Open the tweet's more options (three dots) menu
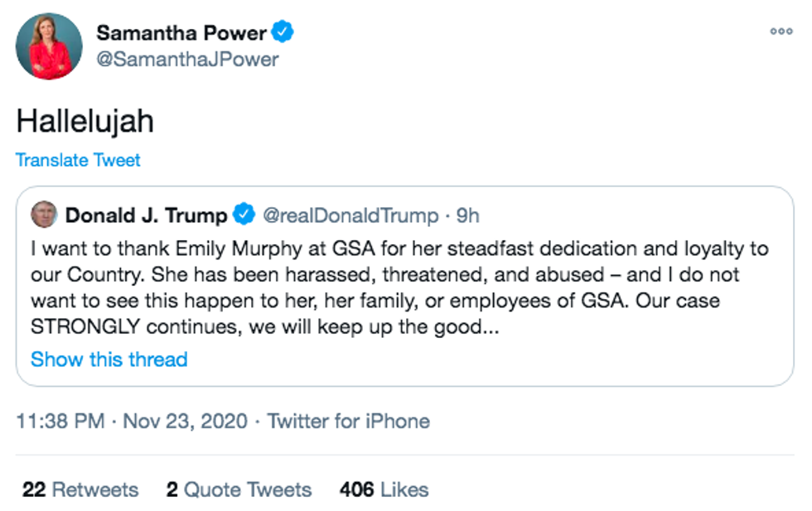Viewport: 812px width, 511px height. [781, 31]
